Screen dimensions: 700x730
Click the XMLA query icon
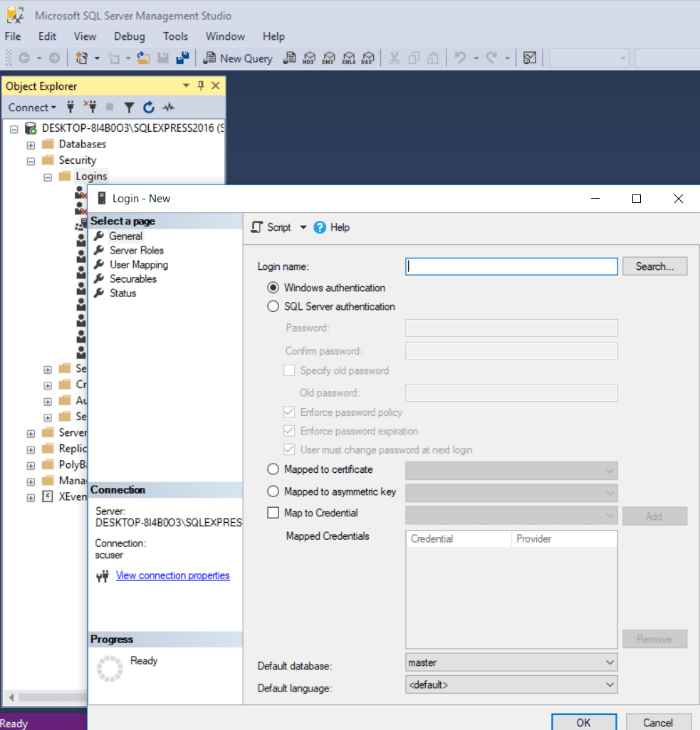[x=348, y=58]
